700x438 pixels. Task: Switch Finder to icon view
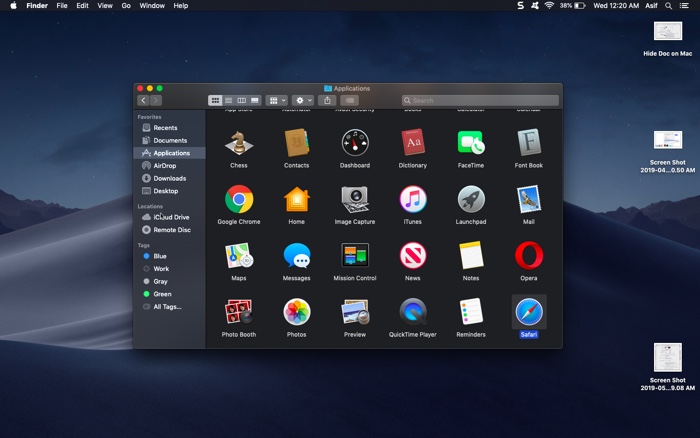coord(215,100)
